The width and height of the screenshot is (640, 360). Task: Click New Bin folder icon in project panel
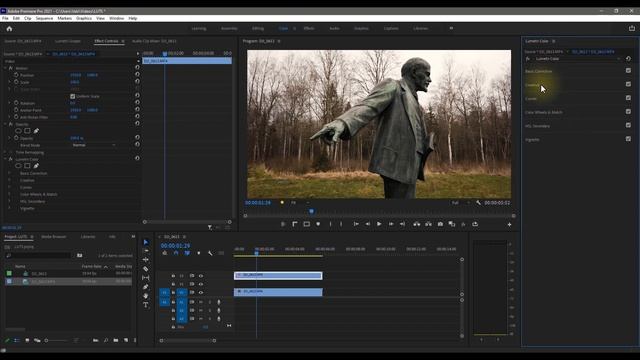pyautogui.click(x=116, y=340)
